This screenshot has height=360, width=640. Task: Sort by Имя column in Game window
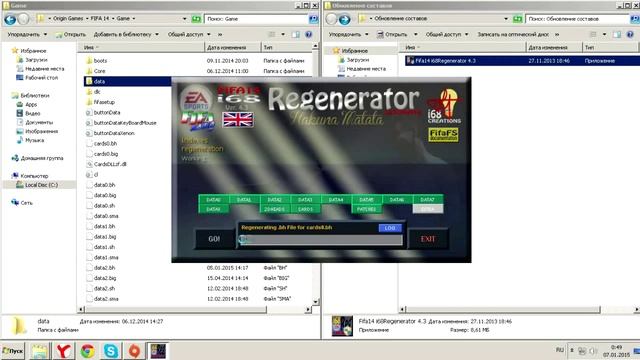(x=141, y=47)
